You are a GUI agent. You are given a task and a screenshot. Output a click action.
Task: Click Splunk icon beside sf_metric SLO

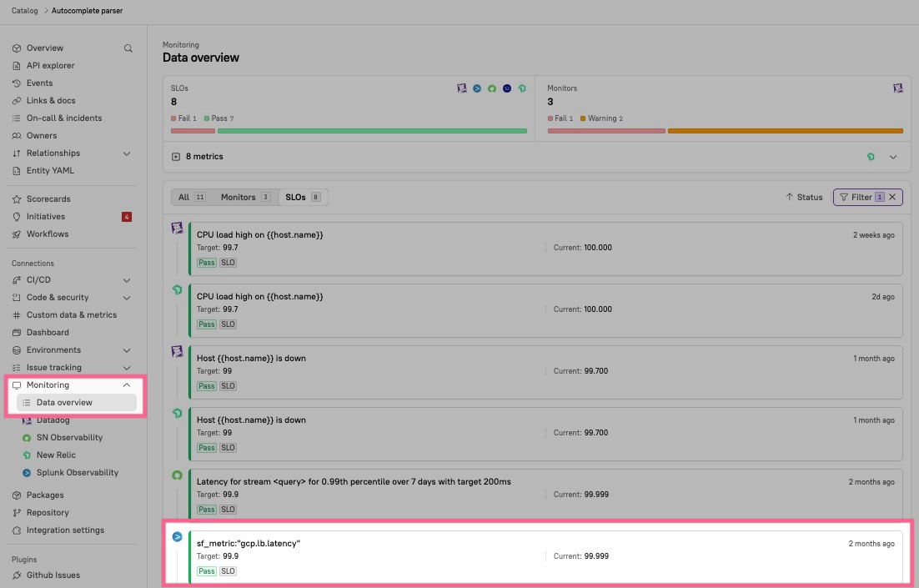[177, 536]
